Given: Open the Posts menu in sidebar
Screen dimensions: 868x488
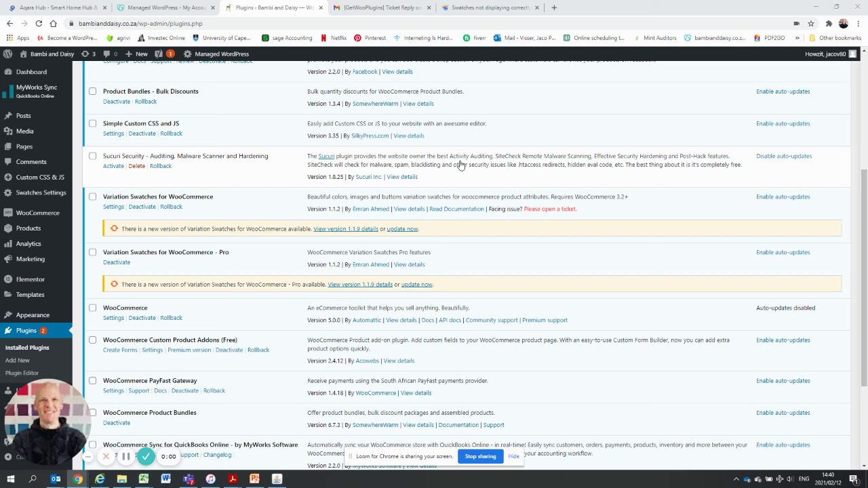Looking at the screenshot, I should point(23,116).
